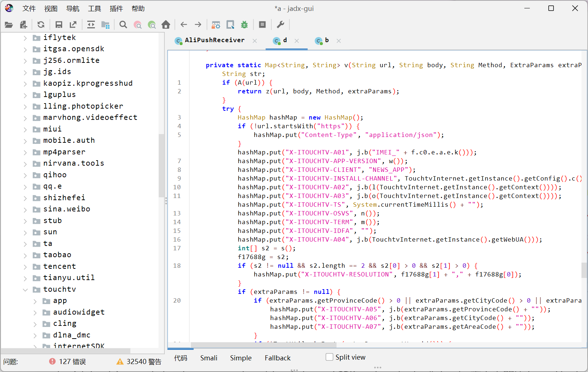Image resolution: width=588 pixels, height=372 pixels.
Task: Expand the sina.weibo package node
Action: click(x=25, y=209)
